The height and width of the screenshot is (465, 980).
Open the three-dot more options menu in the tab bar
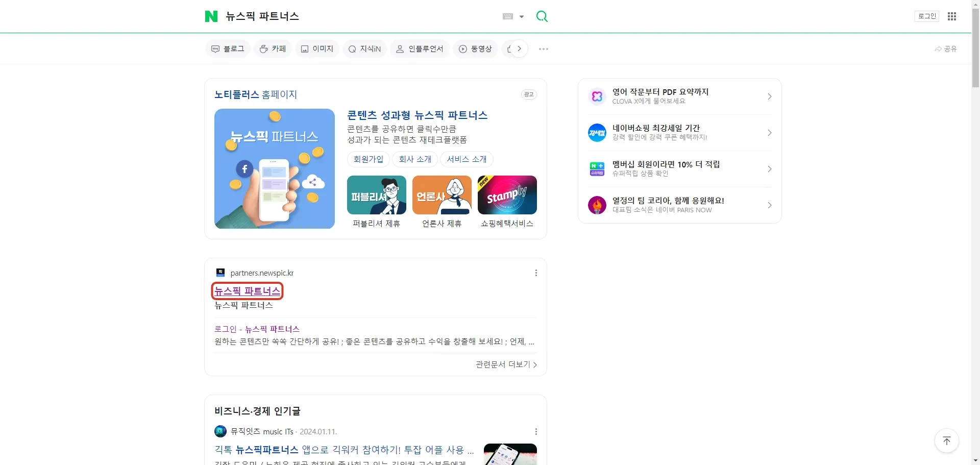point(544,49)
